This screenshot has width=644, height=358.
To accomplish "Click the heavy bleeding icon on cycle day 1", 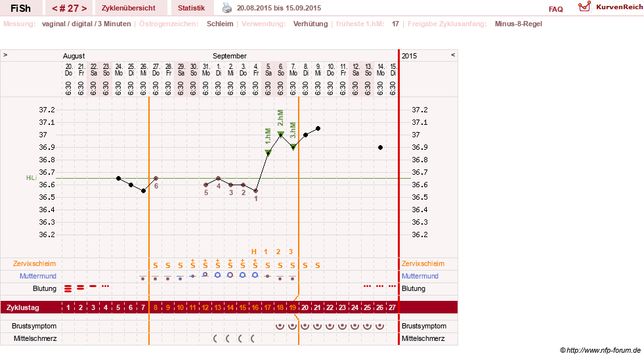I will pos(68,288).
